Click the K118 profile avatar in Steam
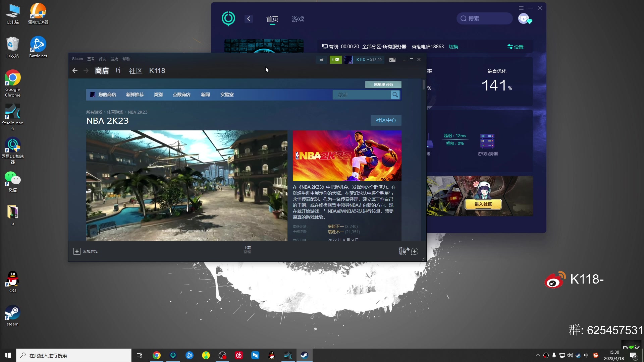The image size is (644, 362). click(349, 60)
